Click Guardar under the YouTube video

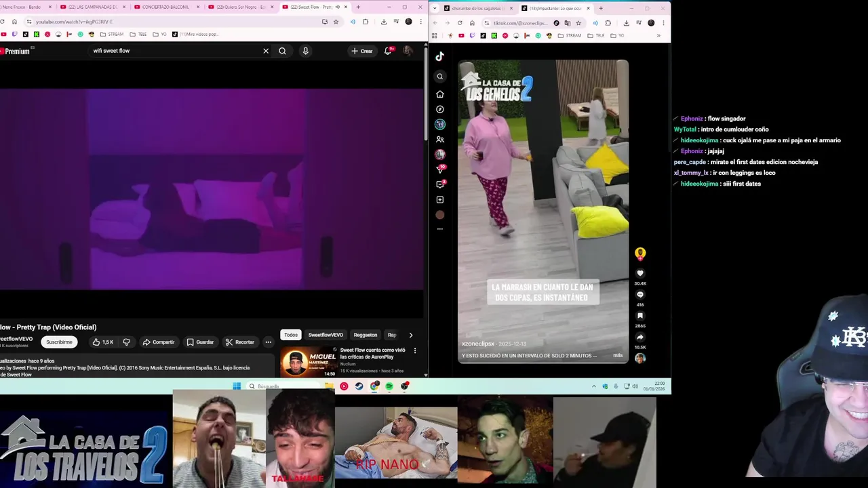coord(201,342)
